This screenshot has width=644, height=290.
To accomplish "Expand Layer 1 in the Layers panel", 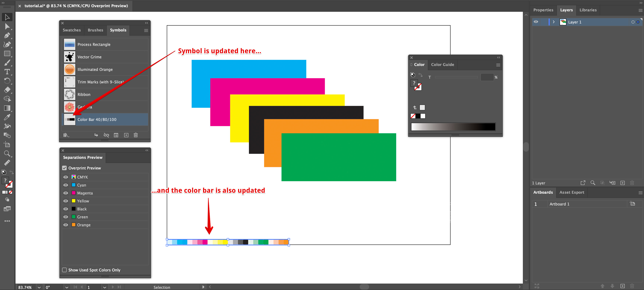I will tap(554, 22).
